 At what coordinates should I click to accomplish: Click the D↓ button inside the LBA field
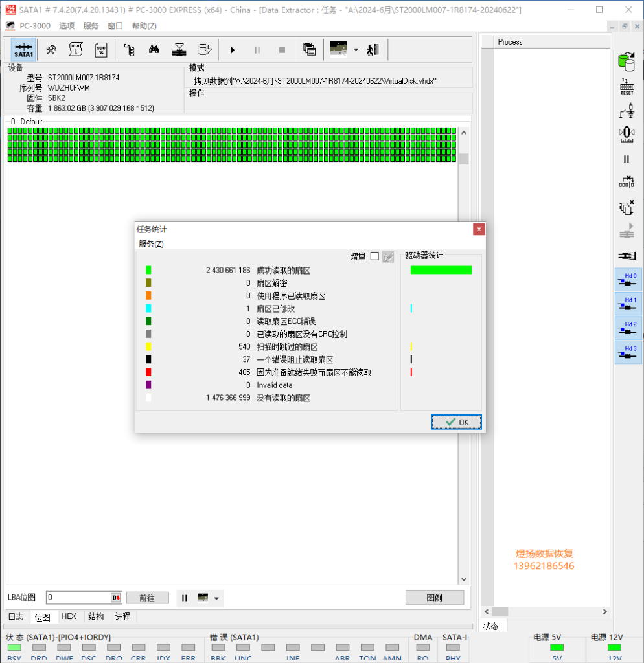point(116,598)
